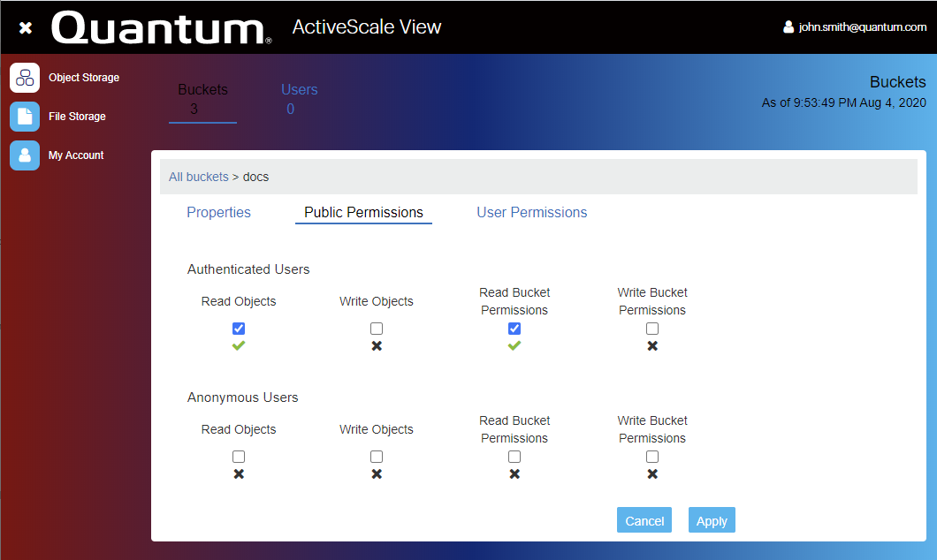Click X mark under Authenticated Write Objects
This screenshot has width=937, height=560.
click(x=377, y=346)
